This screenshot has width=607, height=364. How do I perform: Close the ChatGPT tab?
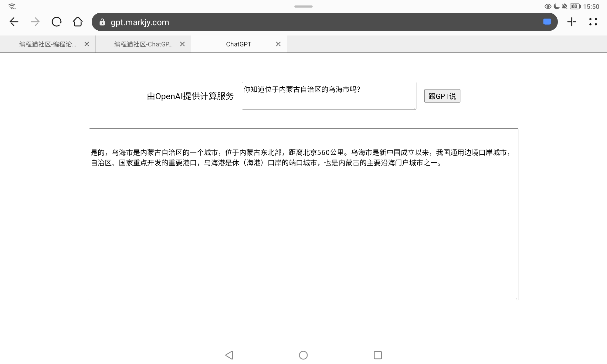(278, 44)
